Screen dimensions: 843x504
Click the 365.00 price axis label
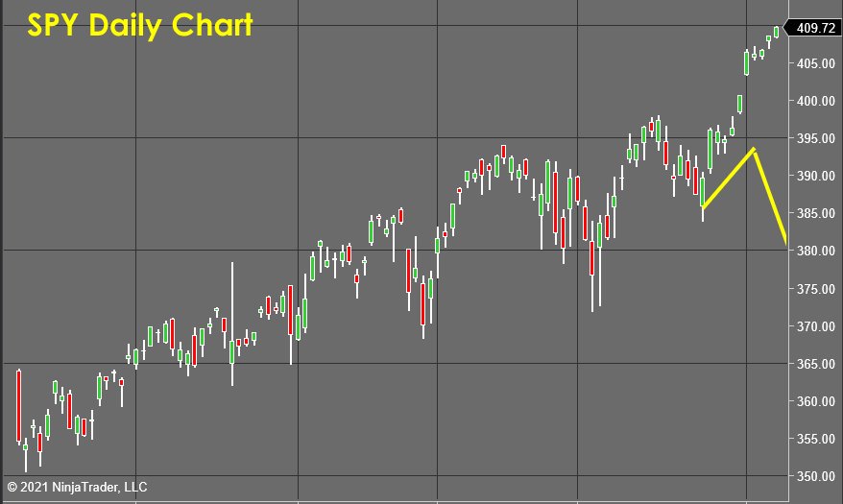815,364
